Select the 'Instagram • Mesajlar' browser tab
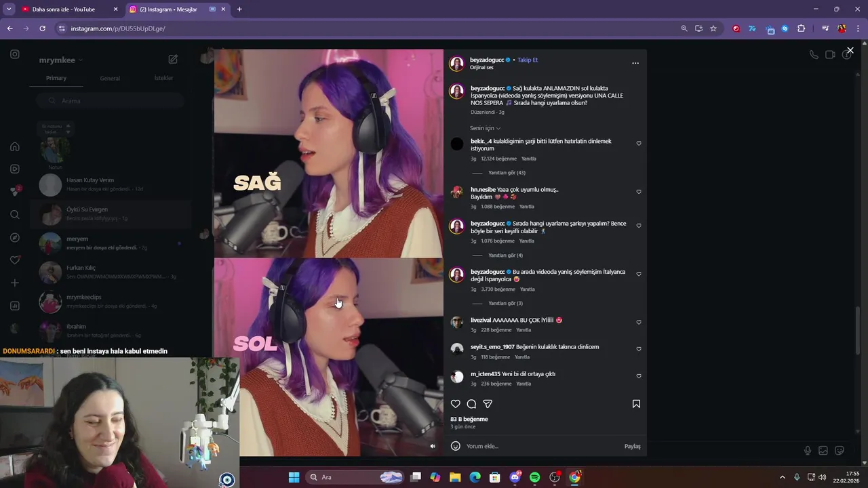This screenshot has height=488, width=868. click(178, 9)
